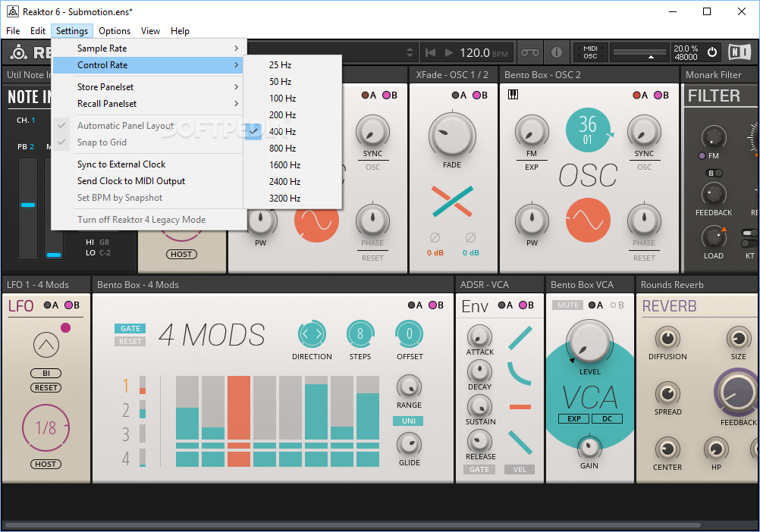Click the 120.0 BPM tempo field

483,52
